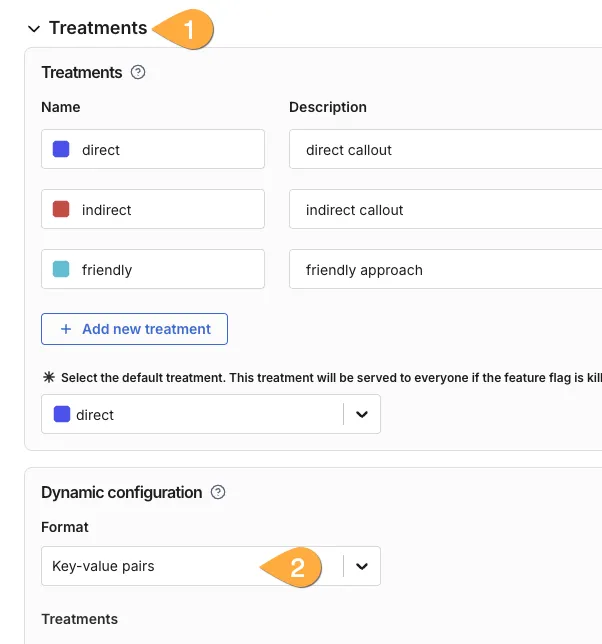This screenshot has height=644, width=602.
Task: Collapse the Treatments section chevron
Action: [34, 29]
